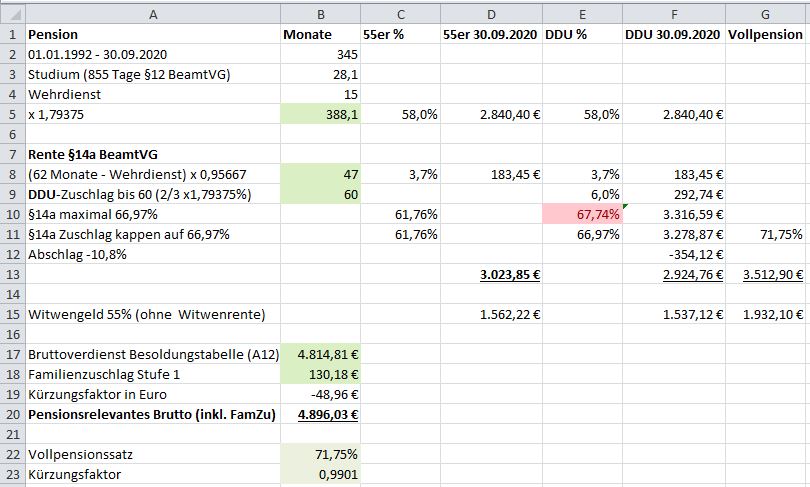Click the underlined total 3.023,85 €
Viewport: 810px width, 487px height.
click(490, 274)
